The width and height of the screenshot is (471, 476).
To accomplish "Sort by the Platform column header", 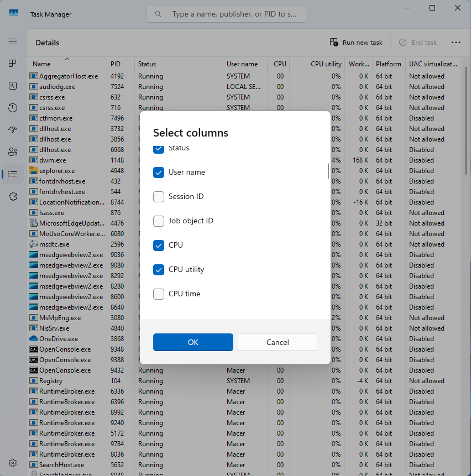I will (x=389, y=64).
